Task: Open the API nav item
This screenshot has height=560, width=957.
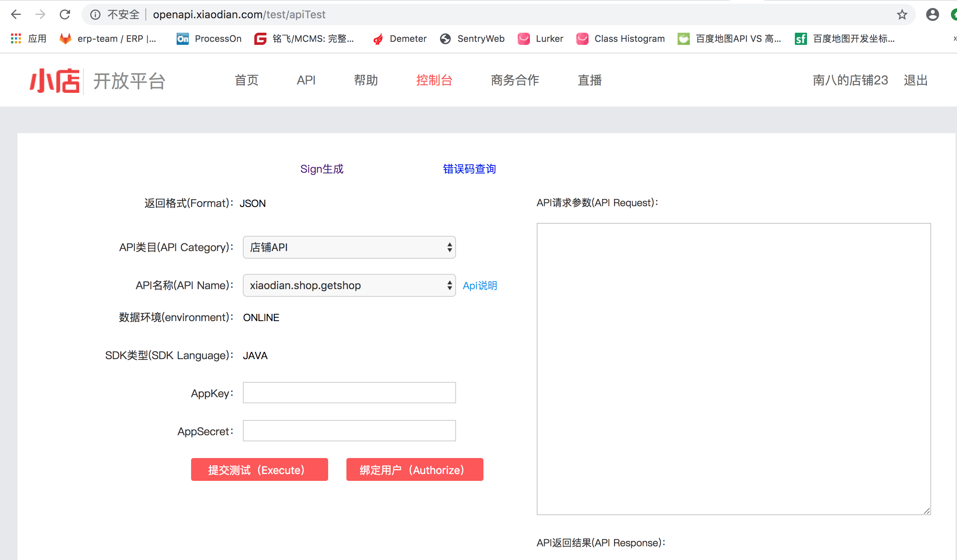Action: point(306,80)
